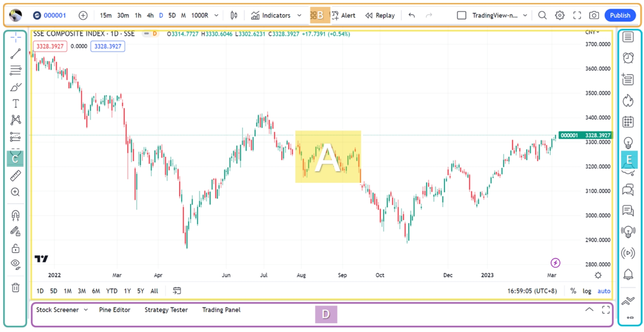Image resolution: width=644 pixels, height=332 pixels.
Task: Open chart settings gear in top toolbar
Action: point(560,15)
